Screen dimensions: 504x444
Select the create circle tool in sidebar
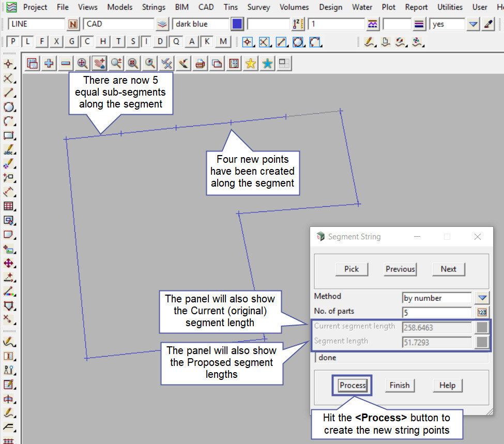coord(9,108)
